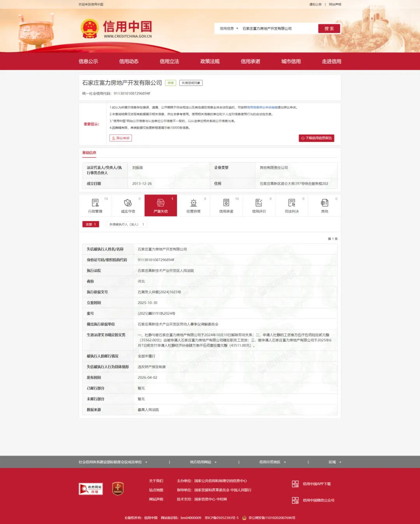
Task: Click the 石高劳人仲案[2024]1023号 value
Action: [x=159, y=292]
